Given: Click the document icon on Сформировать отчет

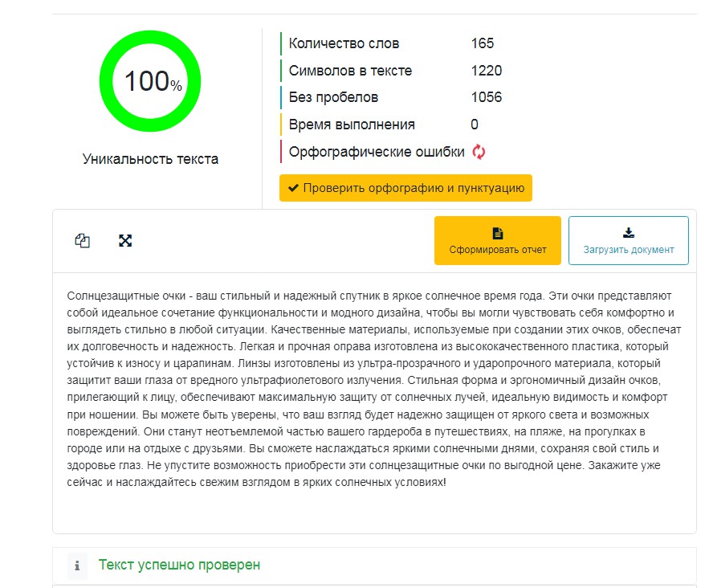Looking at the screenshot, I should [498, 234].
